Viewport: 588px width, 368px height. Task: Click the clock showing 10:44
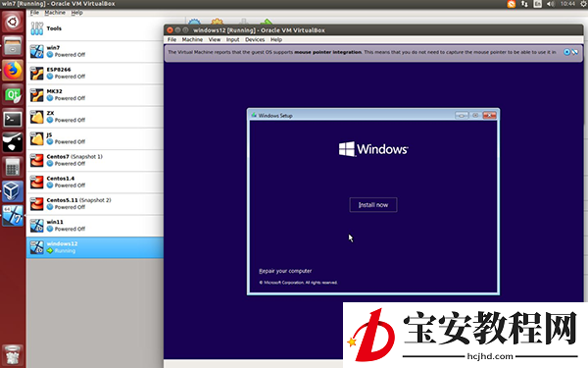point(567,4)
